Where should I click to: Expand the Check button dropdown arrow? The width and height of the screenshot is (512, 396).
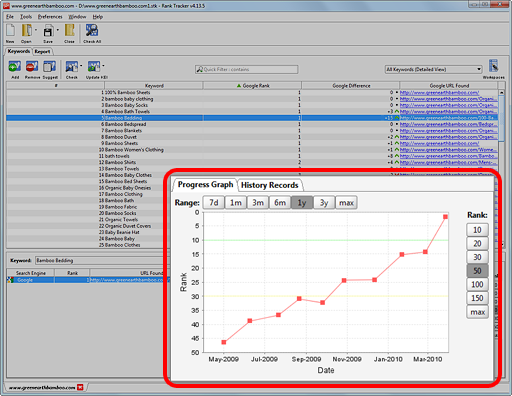point(81,66)
